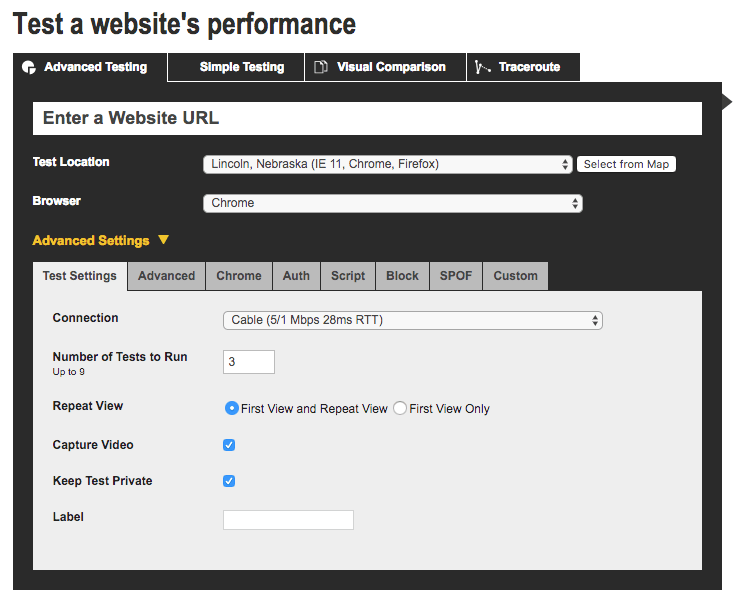This screenshot has width=736, height=599.
Task: Click the Enter a Website URL field
Action: 368,118
